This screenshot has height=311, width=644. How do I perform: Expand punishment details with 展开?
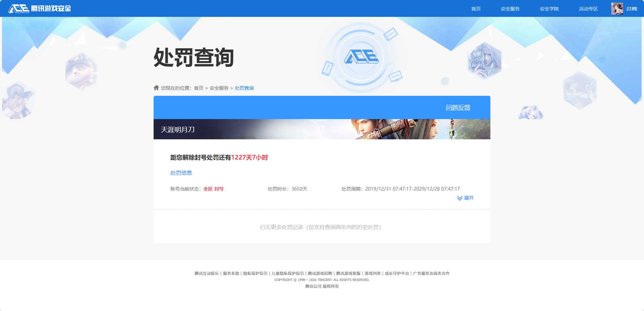(x=469, y=198)
